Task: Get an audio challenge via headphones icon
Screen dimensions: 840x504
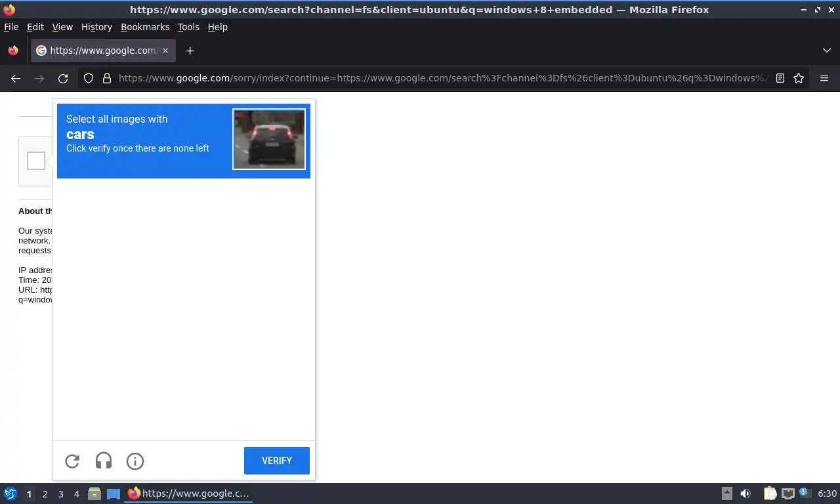Action: (104, 461)
